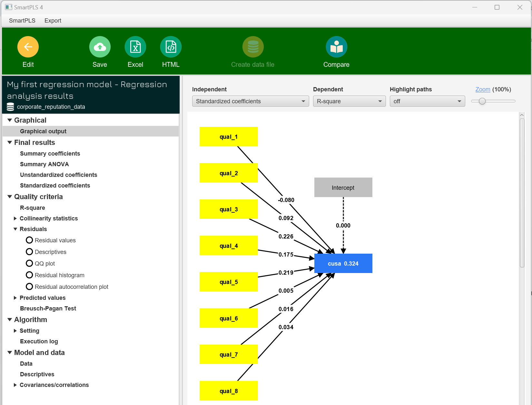Select the QQ plot radio option

point(29,263)
